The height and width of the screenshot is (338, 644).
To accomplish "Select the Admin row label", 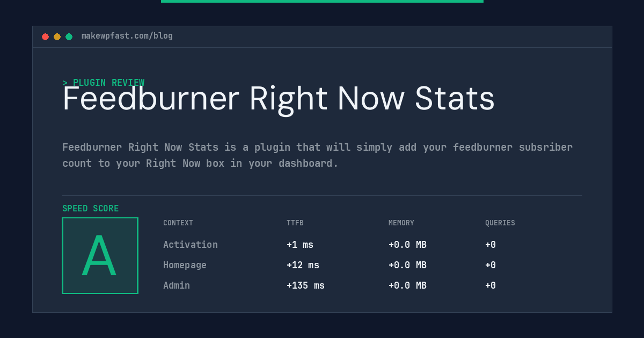I will [x=177, y=285].
